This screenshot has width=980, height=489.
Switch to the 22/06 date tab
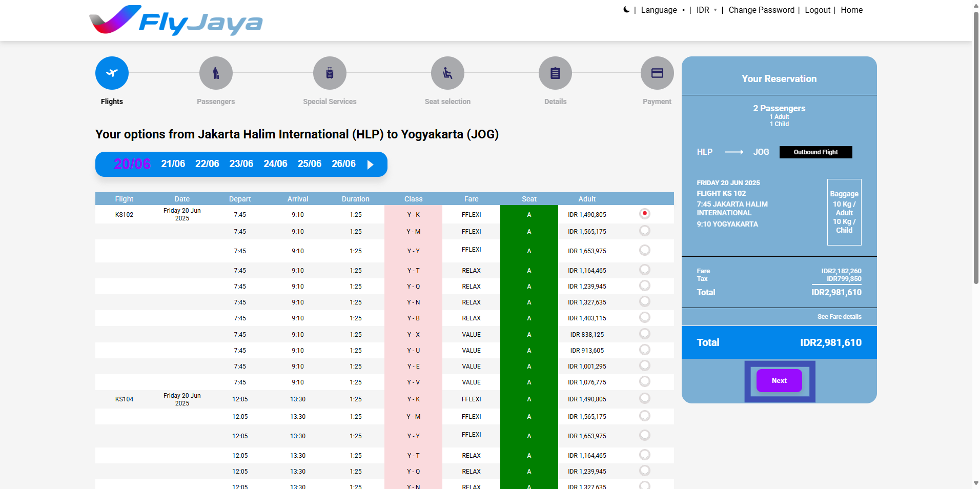(207, 164)
